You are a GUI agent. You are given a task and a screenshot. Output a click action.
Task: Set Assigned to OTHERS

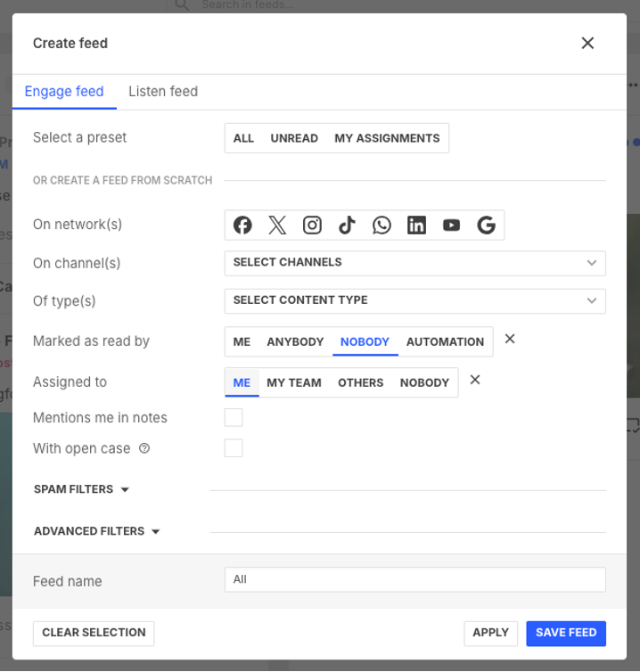pos(360,382)
